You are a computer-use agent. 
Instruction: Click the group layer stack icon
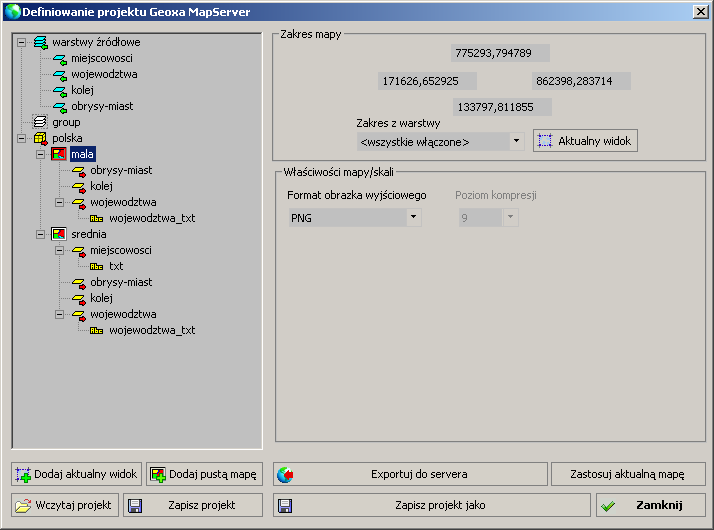coord(41,122)
